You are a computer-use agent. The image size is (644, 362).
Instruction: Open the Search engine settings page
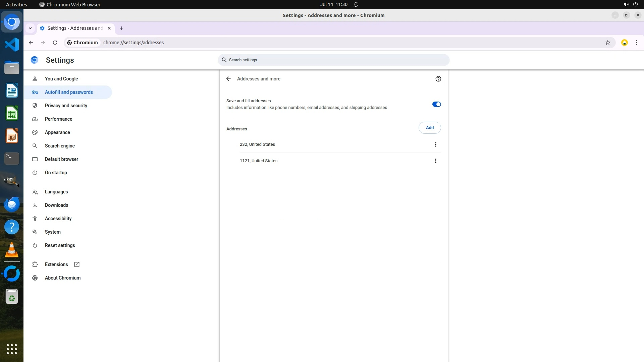(x=60, y=146)
